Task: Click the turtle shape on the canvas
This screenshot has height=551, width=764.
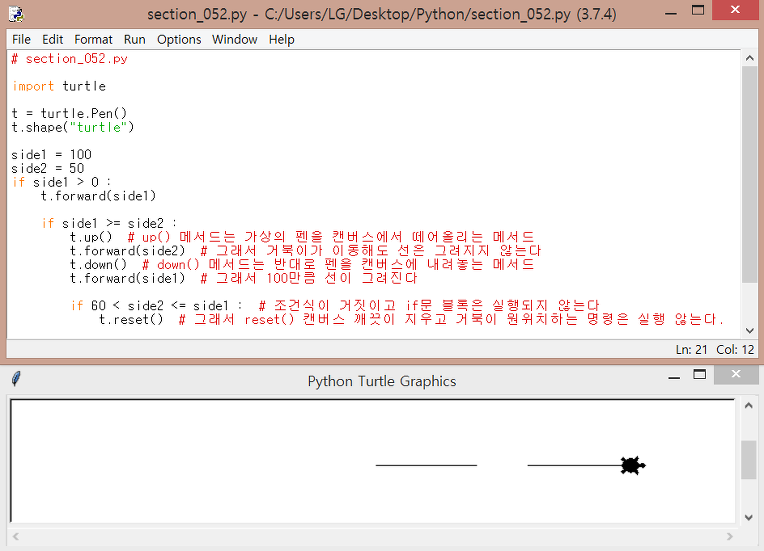Action: point(632,465)
